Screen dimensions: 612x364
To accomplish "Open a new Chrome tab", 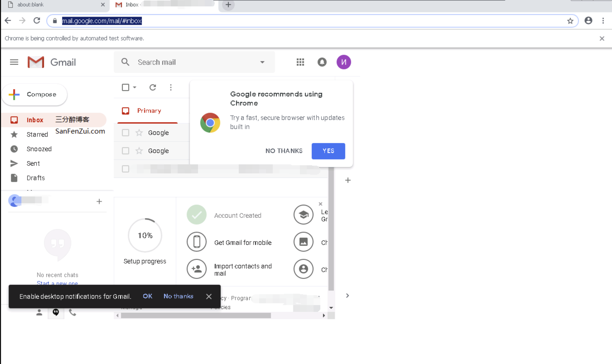I will [x=228, y=5].
